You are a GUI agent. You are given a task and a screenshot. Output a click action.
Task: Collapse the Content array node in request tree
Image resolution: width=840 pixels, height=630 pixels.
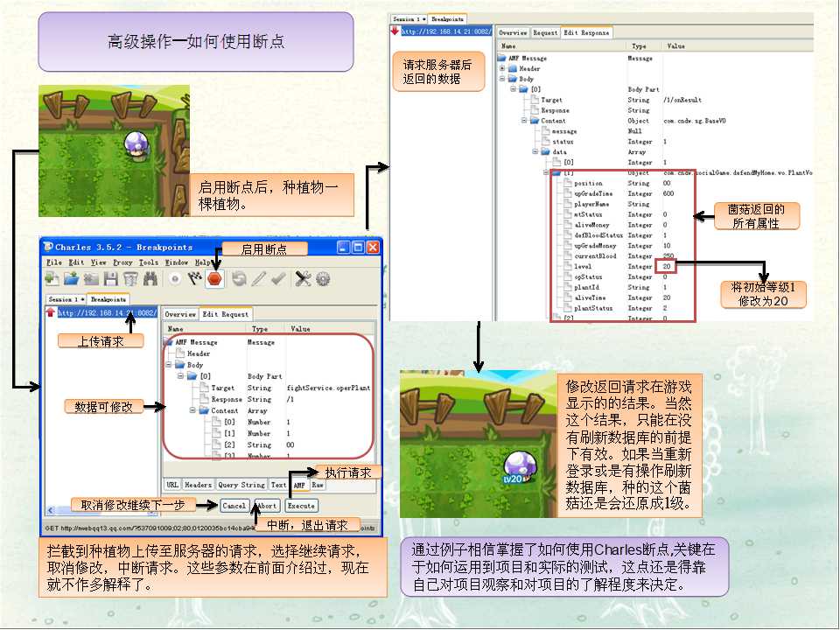[x=192, y=410]
